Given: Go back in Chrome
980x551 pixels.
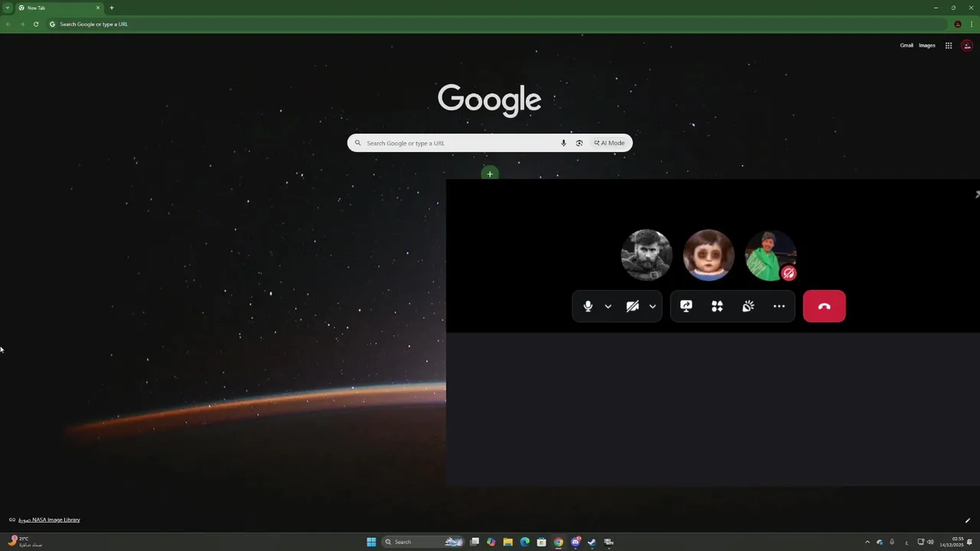Looking at the screenshot, I should pyautogui.click(x=8, y=24).
